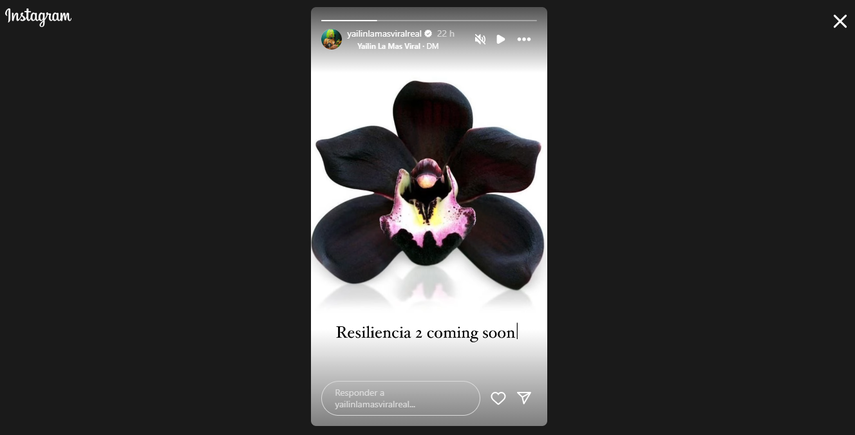Unmute the story audio
The height and width of the screenshot is (435, 855).
[x=480, y=39]
